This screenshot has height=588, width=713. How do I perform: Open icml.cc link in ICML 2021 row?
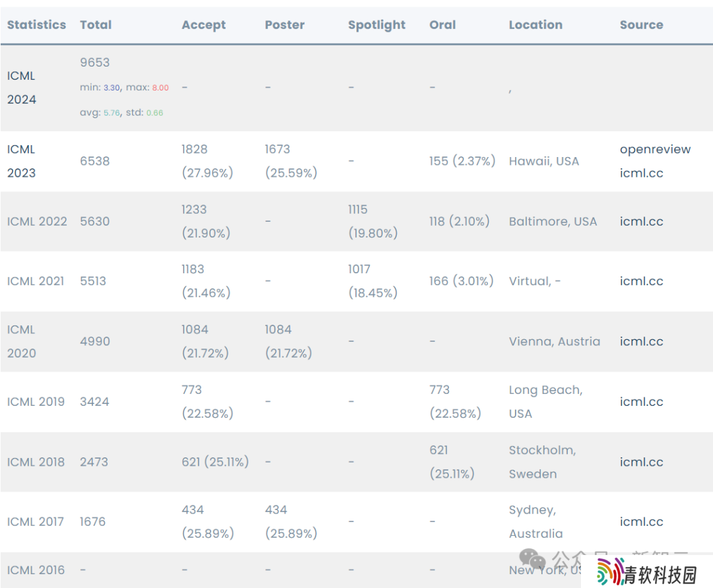click(641, 281)
